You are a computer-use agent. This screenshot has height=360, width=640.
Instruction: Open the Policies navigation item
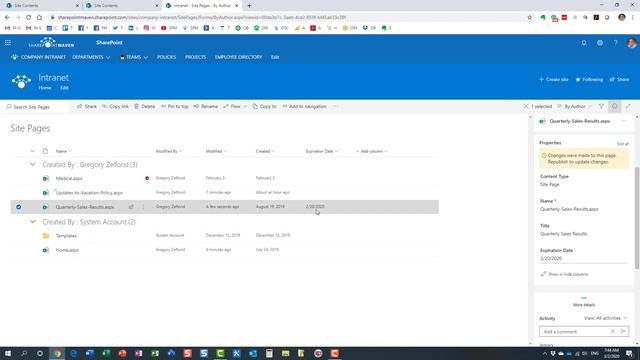[167, 57]
